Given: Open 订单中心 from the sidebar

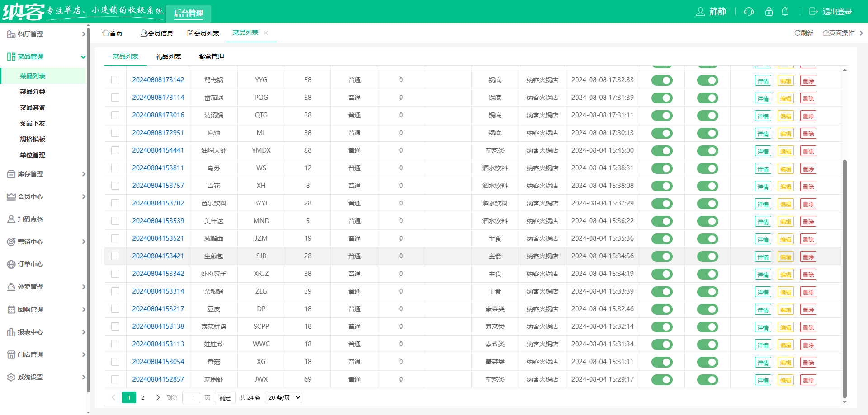Looking at the screenshot, I should pyautogui.click(x=30, y=264).
